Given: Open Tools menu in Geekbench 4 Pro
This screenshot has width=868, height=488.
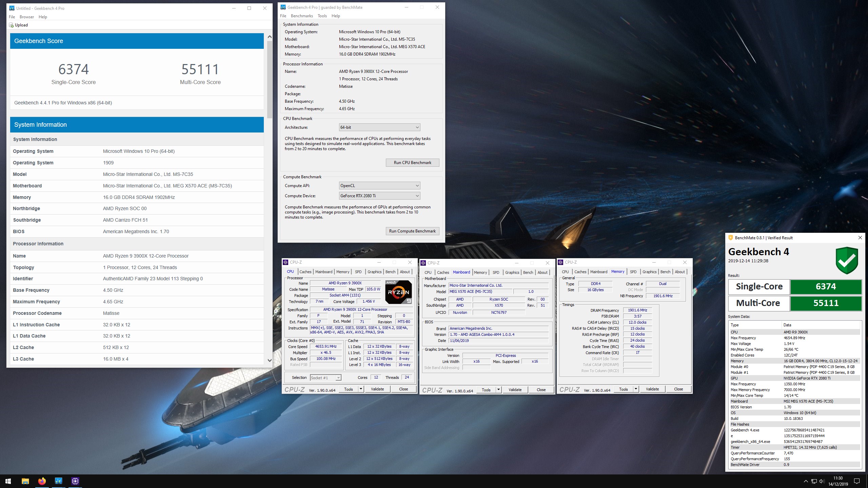Looking at the screenshot, I should point(322,16).
